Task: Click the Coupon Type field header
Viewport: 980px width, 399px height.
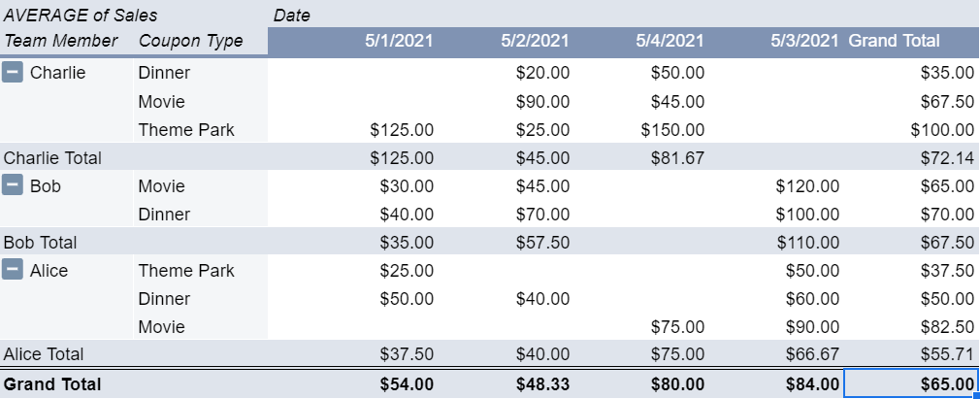Action: pyautogui.click(x=190, y=42)
